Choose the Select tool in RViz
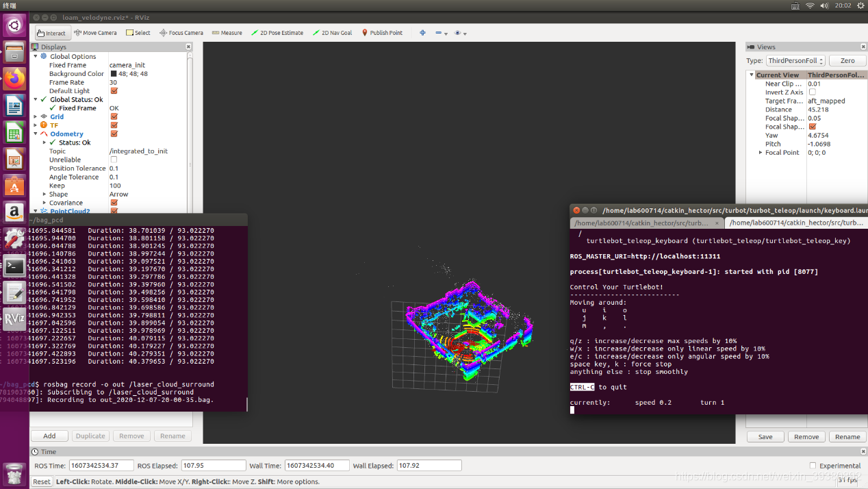This screenshot has height=489, width=868. tap(138, 33)
